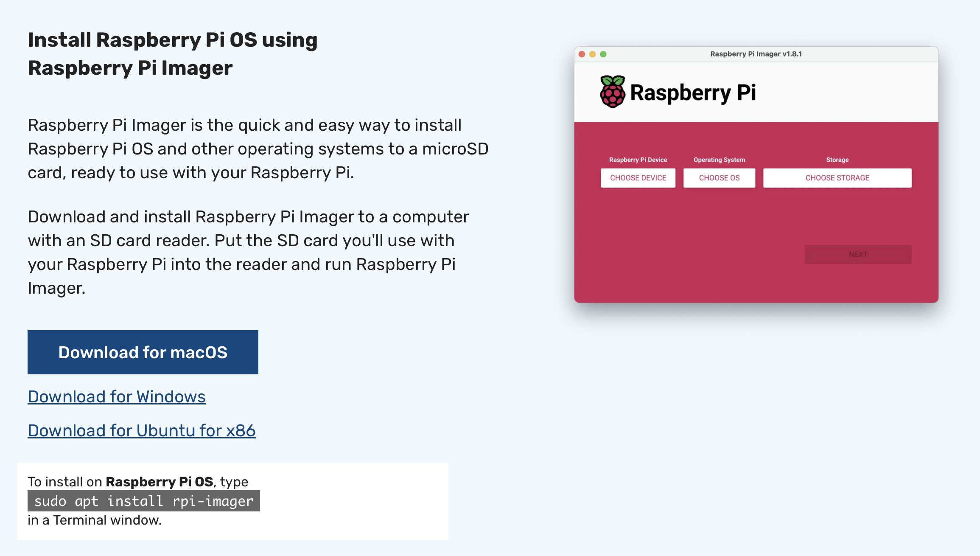The image size is (980, 556).
Task: Click the paragraph starting Download and install Raspberry Pi Imager
Action: 248,252
